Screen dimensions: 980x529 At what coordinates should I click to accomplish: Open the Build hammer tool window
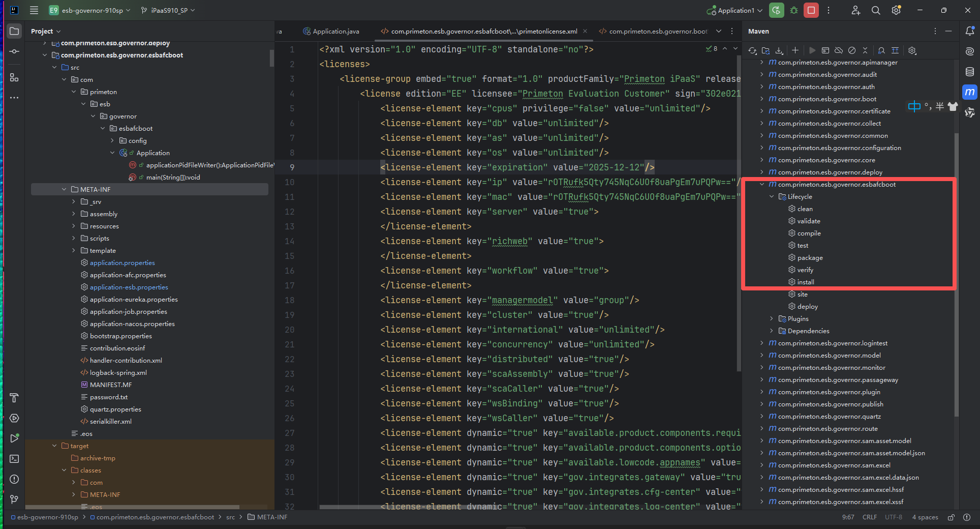coord(14,398)
